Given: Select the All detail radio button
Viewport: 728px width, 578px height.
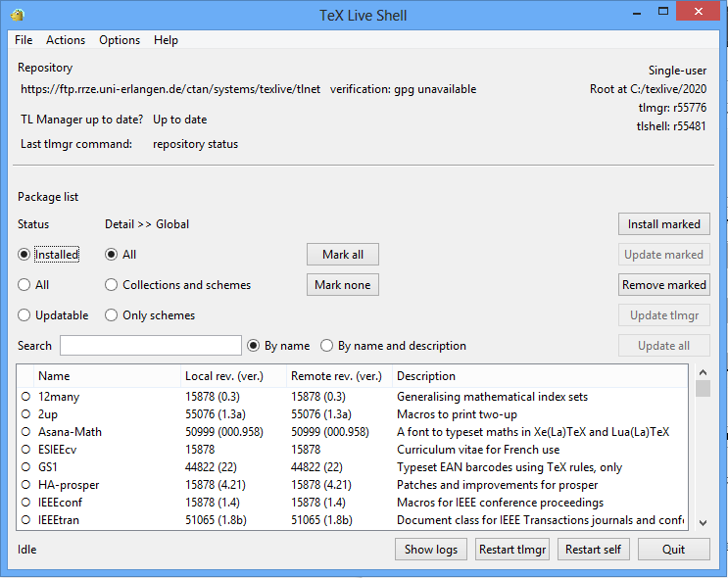Looking at the screenshot, I should click(x=111, y=255).
